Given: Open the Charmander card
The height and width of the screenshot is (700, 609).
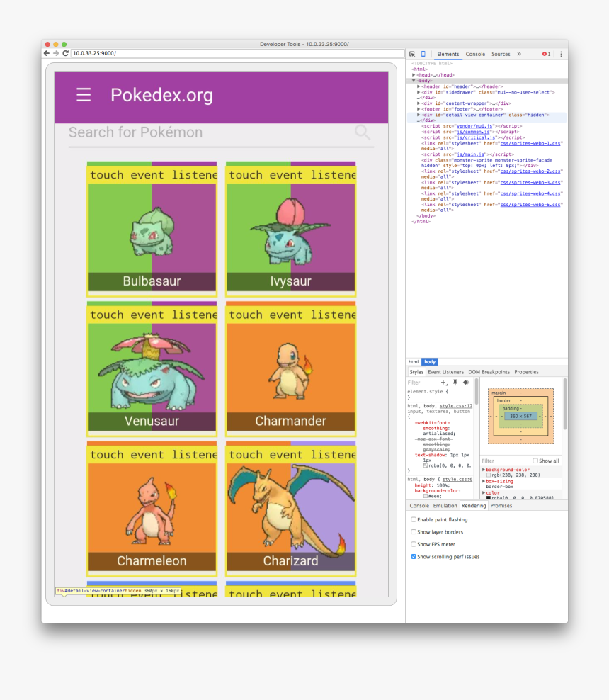Looking at the screenshot, I should point(291,369).
